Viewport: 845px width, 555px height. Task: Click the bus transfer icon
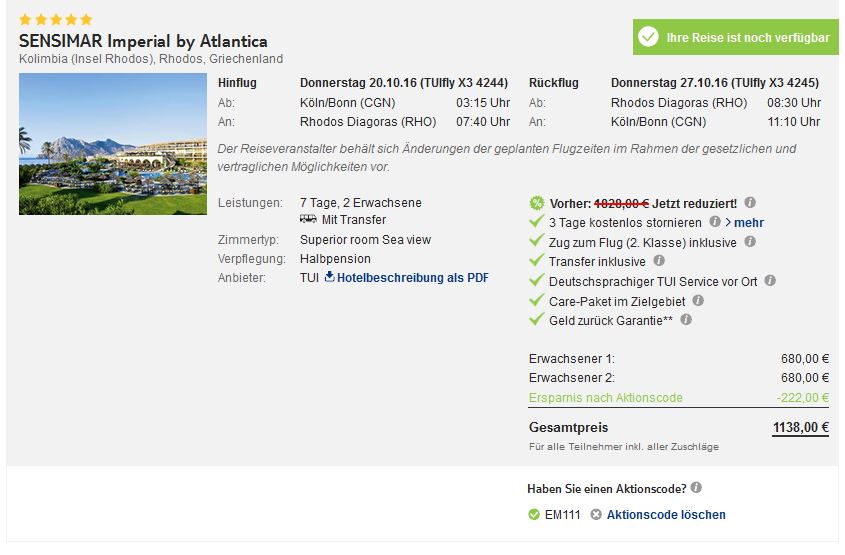tap(308, 220)
